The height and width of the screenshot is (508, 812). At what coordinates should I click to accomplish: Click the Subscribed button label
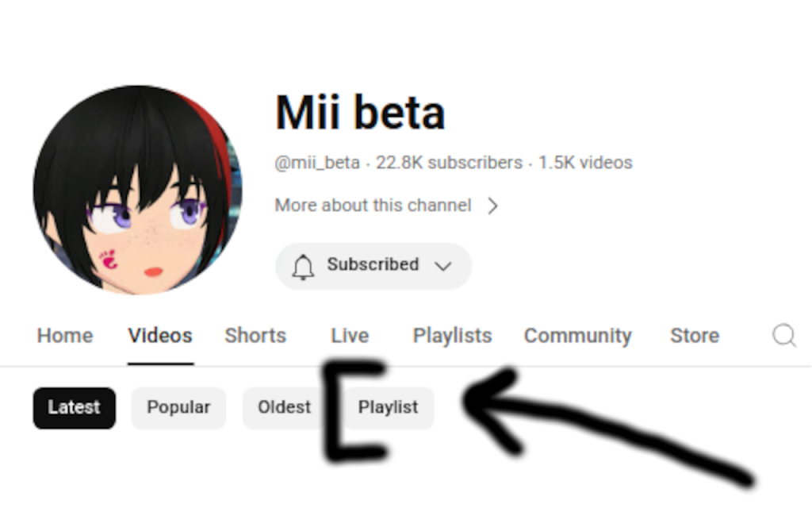(373, 264)
